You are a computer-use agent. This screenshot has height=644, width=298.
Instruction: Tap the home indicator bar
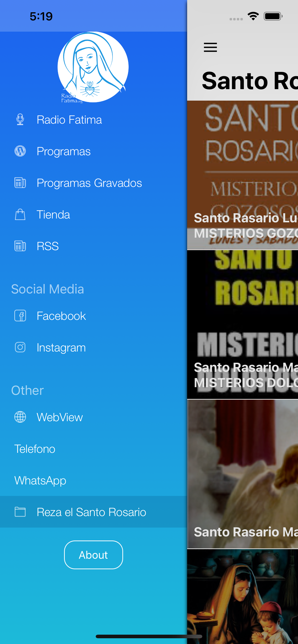149,636
